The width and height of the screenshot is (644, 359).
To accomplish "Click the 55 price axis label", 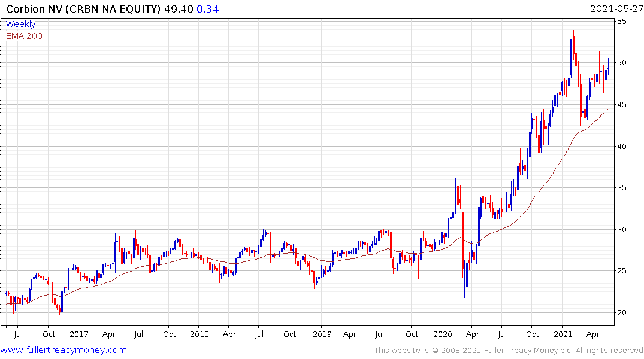I will click(x=622, y=21).
